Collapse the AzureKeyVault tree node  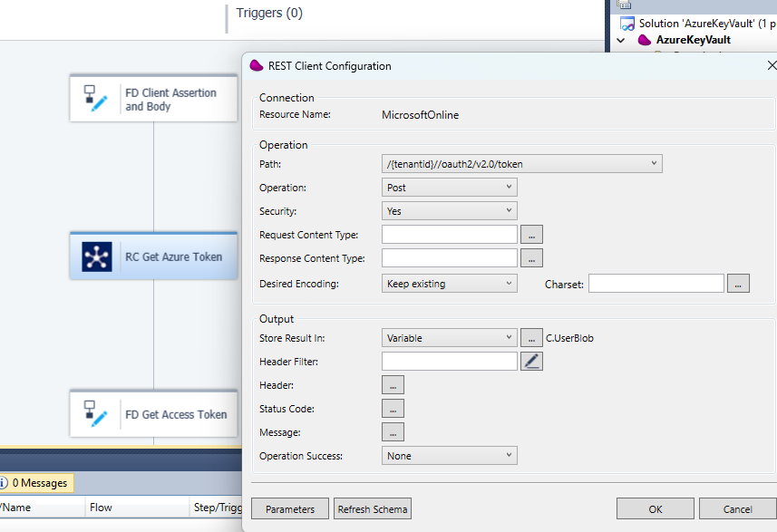pyautogui.click(x=621, y=40)
